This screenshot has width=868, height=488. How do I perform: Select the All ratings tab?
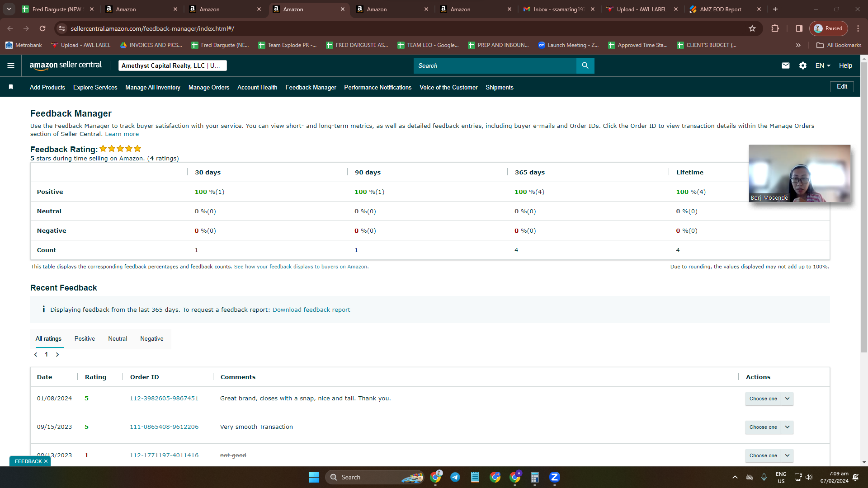48,338
